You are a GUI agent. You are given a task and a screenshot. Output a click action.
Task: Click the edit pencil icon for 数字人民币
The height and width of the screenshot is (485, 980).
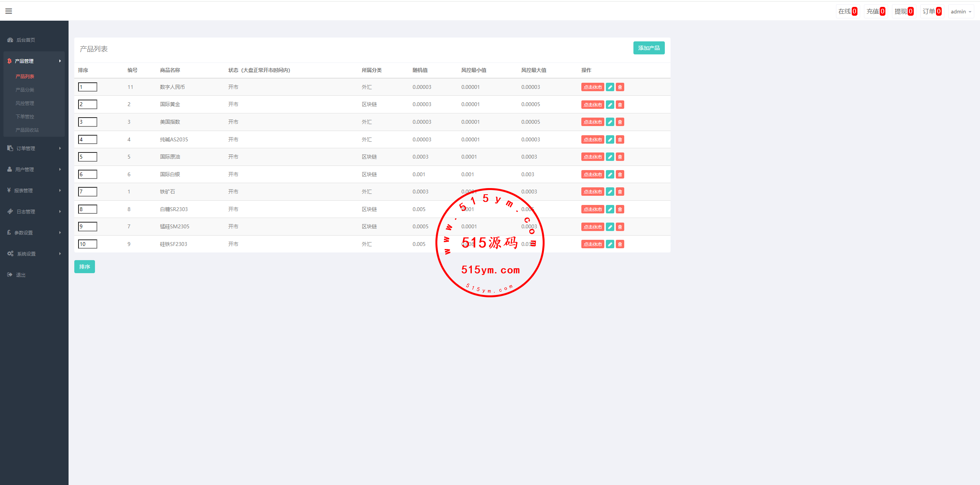click(x=610, y=87)
